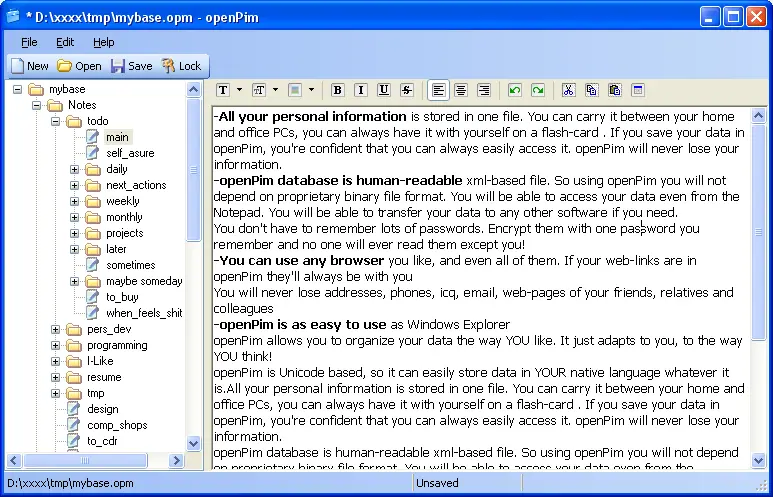Create a New database
The image size is (773, 497).
click(30, 66)
